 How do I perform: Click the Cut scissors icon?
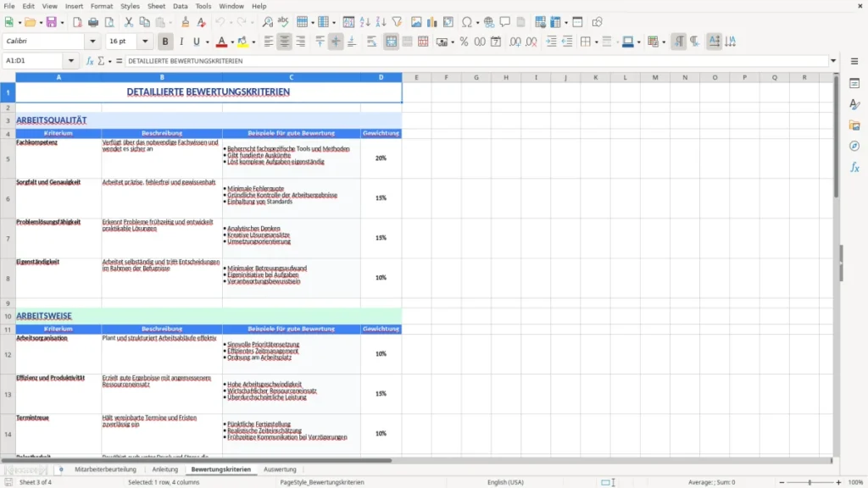pos(129,22)
